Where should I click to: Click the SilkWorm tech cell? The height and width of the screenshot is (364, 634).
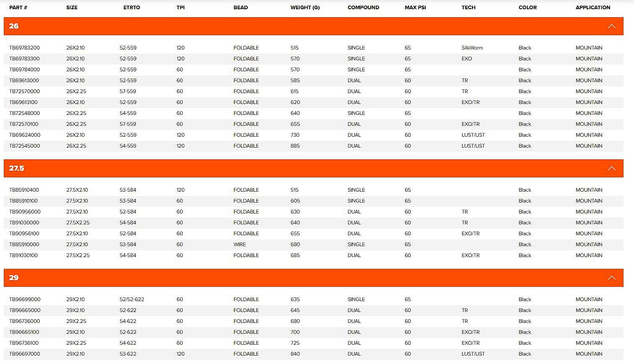pyautogui.click(x=472, y=48)
